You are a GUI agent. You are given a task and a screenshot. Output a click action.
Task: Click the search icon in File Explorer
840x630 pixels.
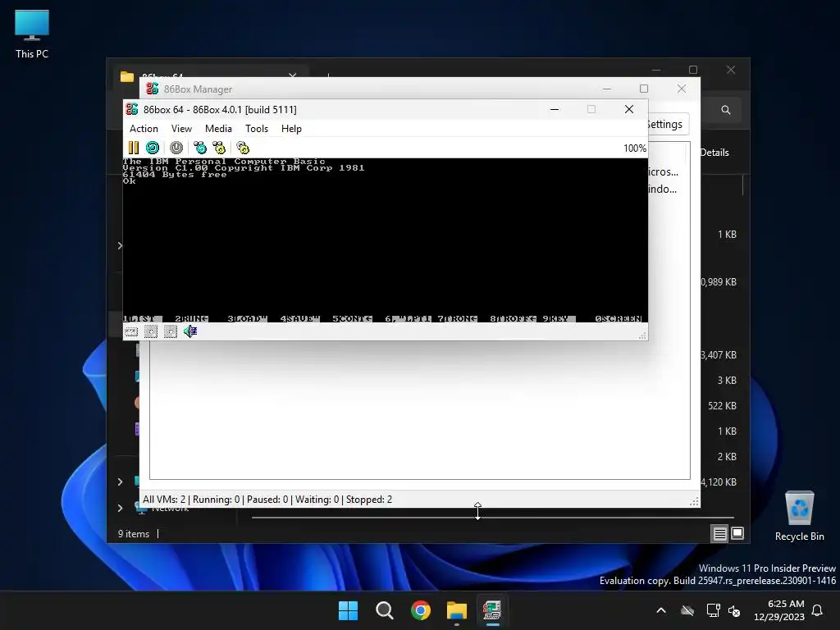point(726,110)
